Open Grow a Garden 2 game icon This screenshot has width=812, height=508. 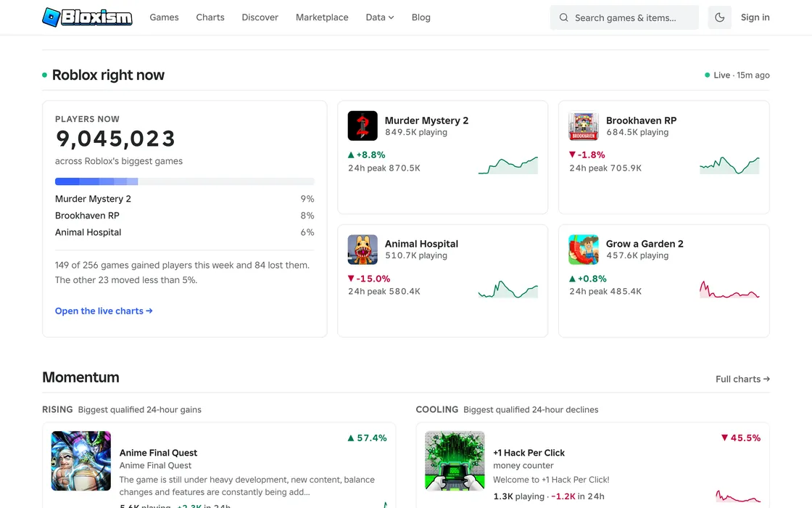point(584,250)
